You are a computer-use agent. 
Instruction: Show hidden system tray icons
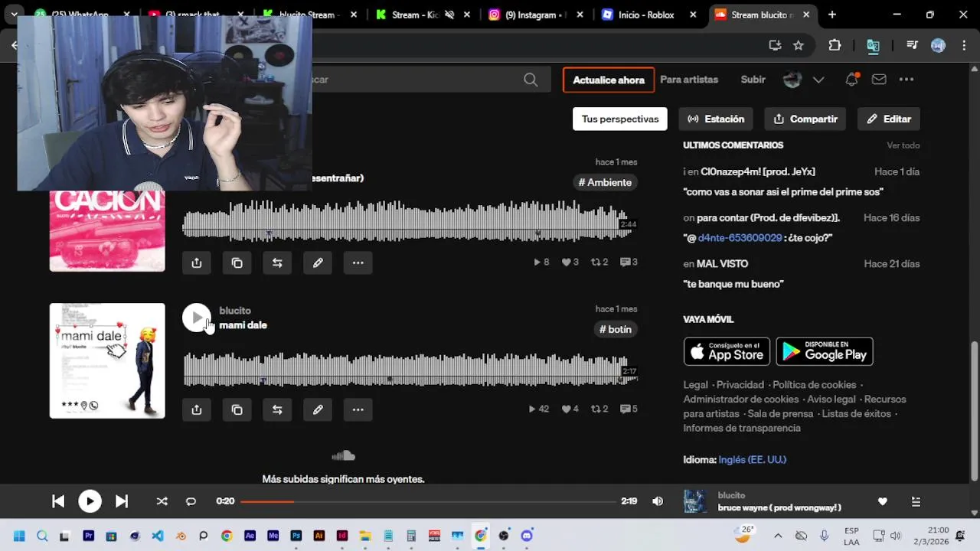(x=778, y=536)
